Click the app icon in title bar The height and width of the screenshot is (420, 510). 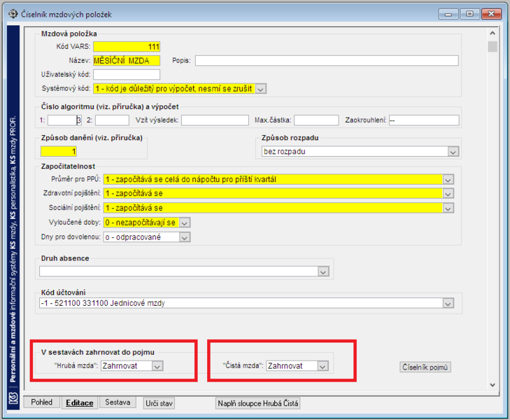[x=13, y=14]
